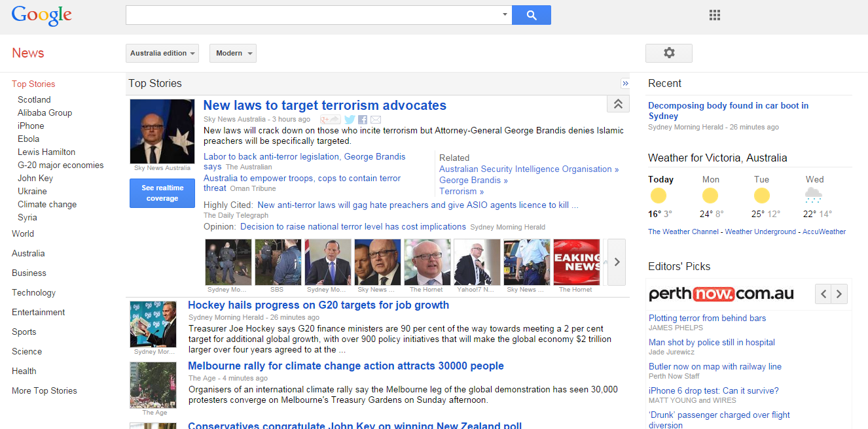Open the Science section
Screen dimensions: 868x429
point(27,351)
